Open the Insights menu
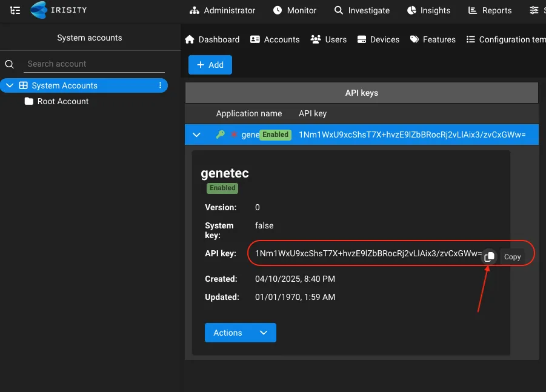 pos(428,10)
